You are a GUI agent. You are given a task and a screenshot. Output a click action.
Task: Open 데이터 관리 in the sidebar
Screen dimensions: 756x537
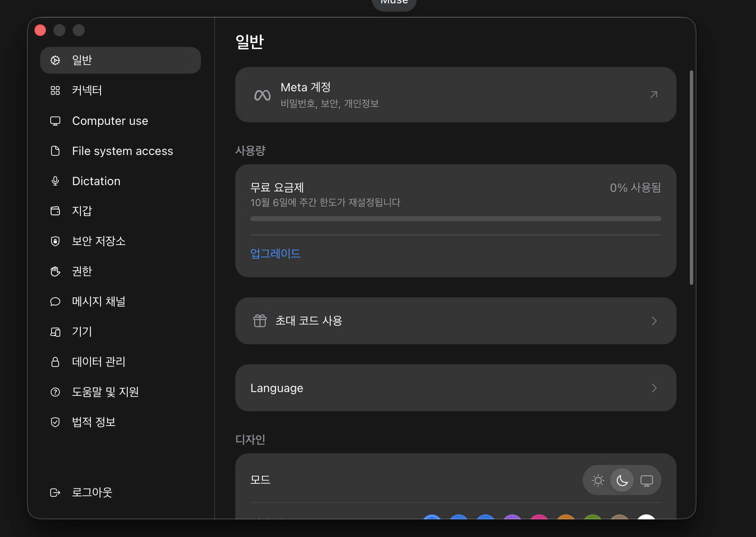pyautogui.click(x=121, y=362)
